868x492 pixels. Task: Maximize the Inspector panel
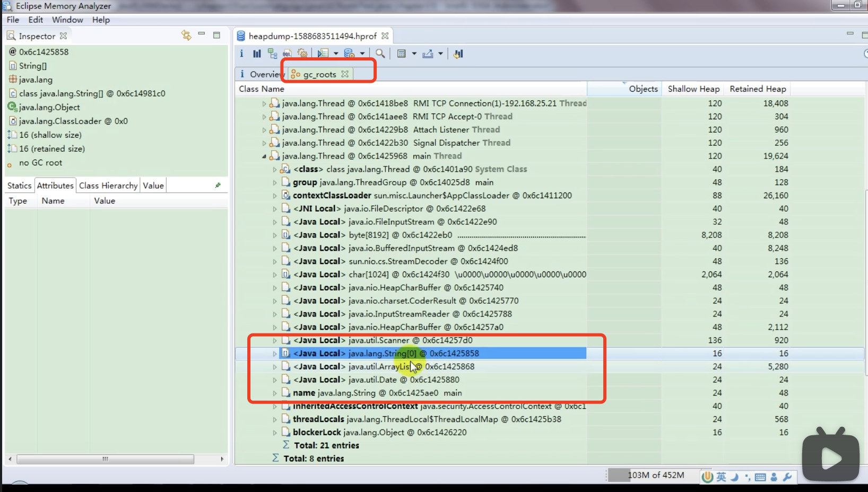[216, 35]
